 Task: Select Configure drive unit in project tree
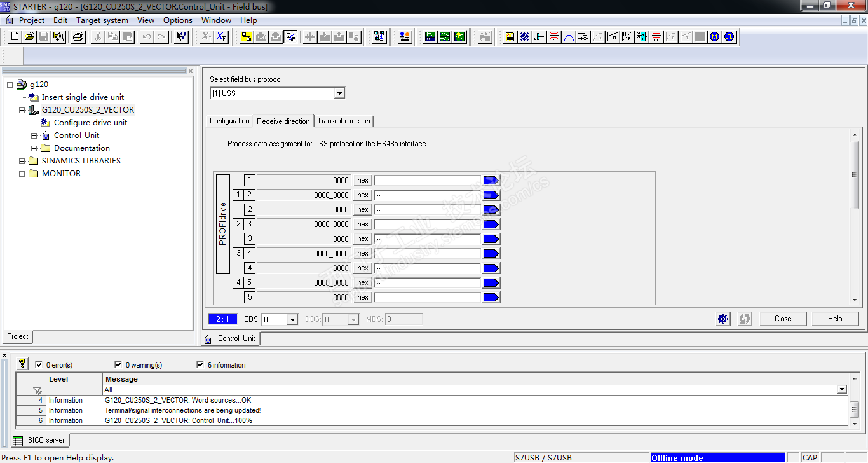[90, 123]
